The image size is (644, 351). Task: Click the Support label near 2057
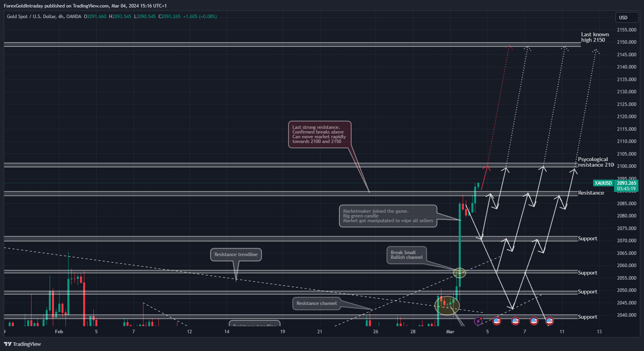(587, 273)
